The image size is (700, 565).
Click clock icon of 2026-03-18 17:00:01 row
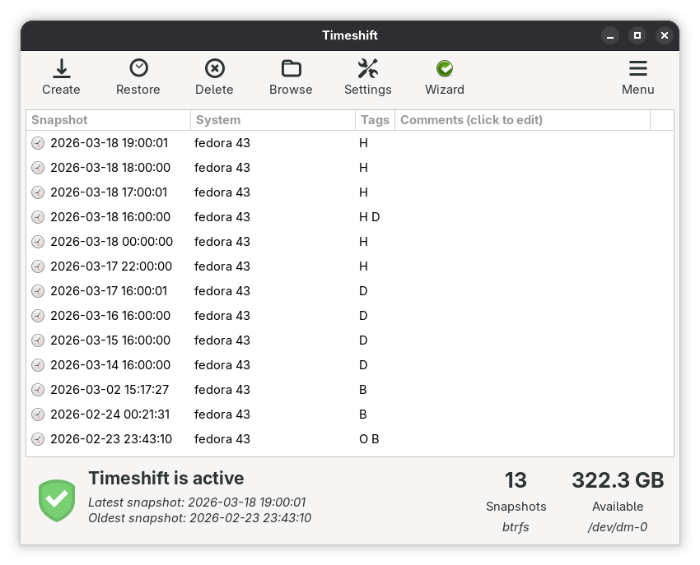click(x=38, y=192)
